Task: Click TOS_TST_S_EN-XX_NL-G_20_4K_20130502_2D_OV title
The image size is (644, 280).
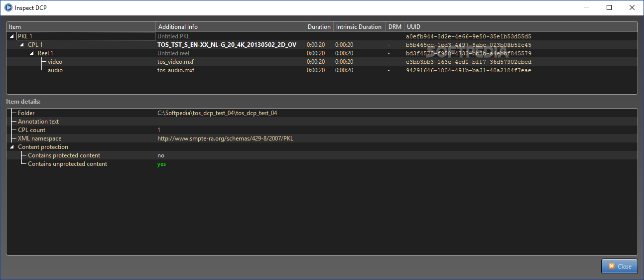Action: point(227,45)
